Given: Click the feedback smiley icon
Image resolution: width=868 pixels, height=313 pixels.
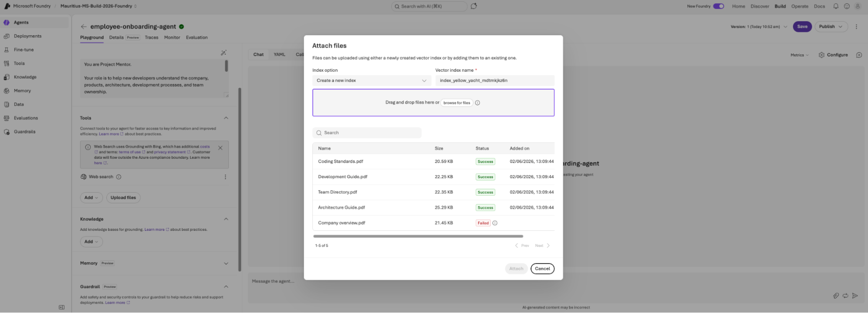Looking at the screenshot, I should tap(846, 6).
